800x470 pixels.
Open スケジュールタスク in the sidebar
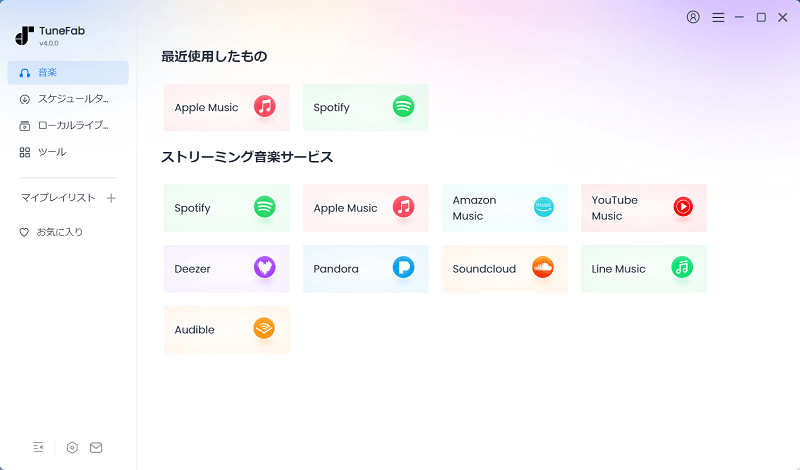[68, 99]
